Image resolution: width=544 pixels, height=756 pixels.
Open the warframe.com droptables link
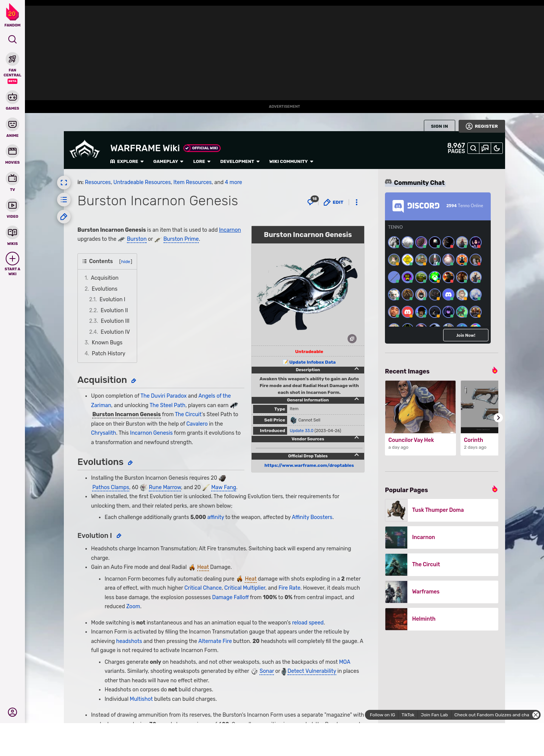click(x=309, y=465)
